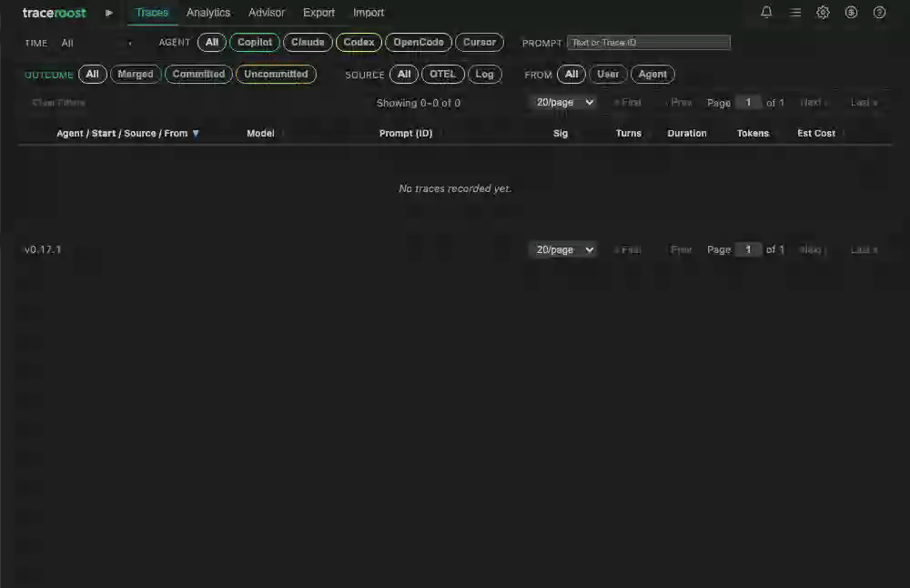Filter source by OTEL
Screen dimensions: 910x588
[443, 75]
